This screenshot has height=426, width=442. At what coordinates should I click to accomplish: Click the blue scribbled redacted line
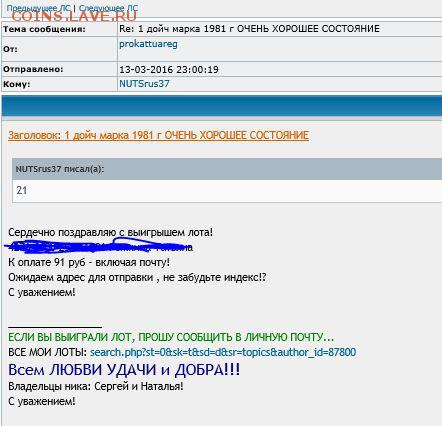(99, 246)
